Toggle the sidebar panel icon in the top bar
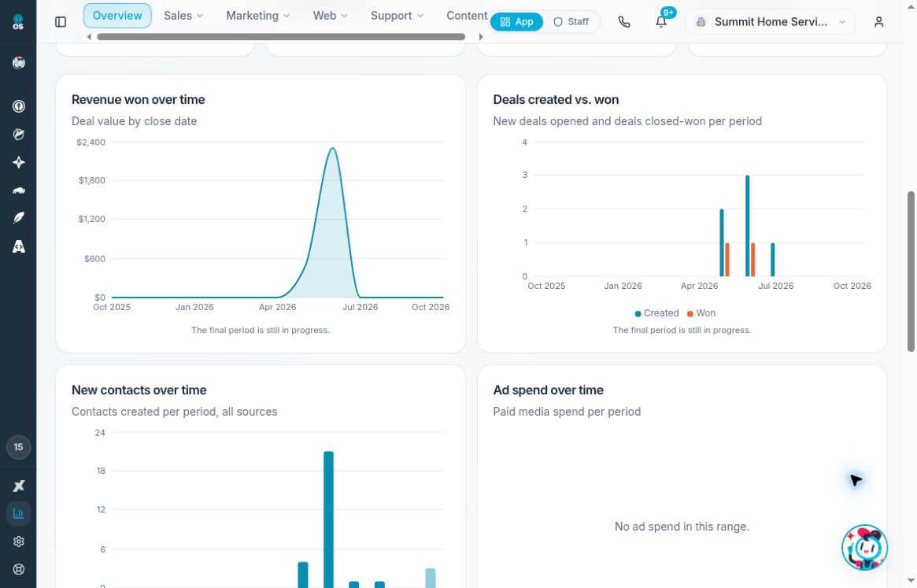This screenshot has width=917, height=588. tap(61, 22)
